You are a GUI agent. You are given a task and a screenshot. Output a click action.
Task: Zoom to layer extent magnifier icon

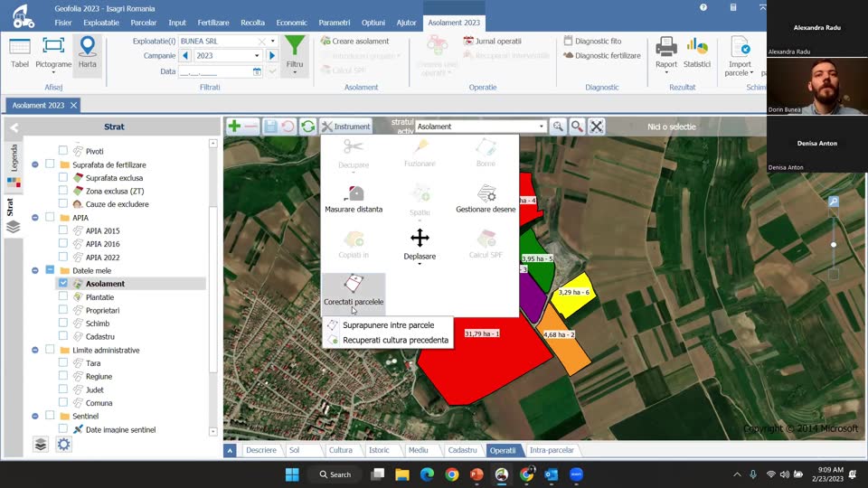click(x=558, y=127)
